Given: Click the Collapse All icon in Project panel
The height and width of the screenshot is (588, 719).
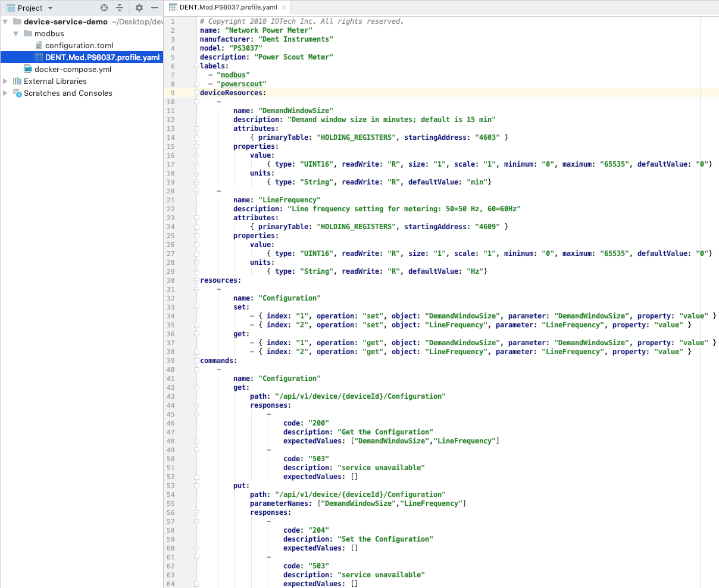Looking at the screenshot, I should tap(120, 8).
